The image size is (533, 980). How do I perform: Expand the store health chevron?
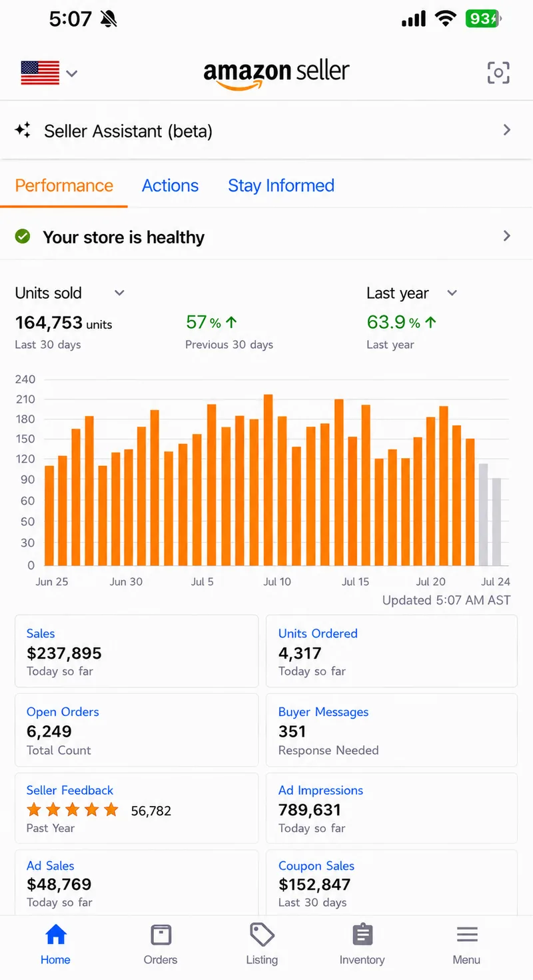click(x=507, y=236)
